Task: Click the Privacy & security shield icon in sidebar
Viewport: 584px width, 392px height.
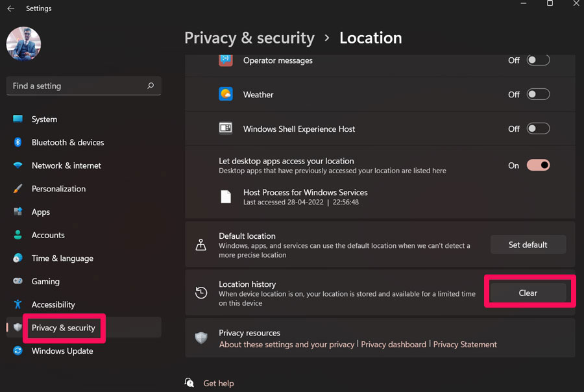Action: point(18,327)
